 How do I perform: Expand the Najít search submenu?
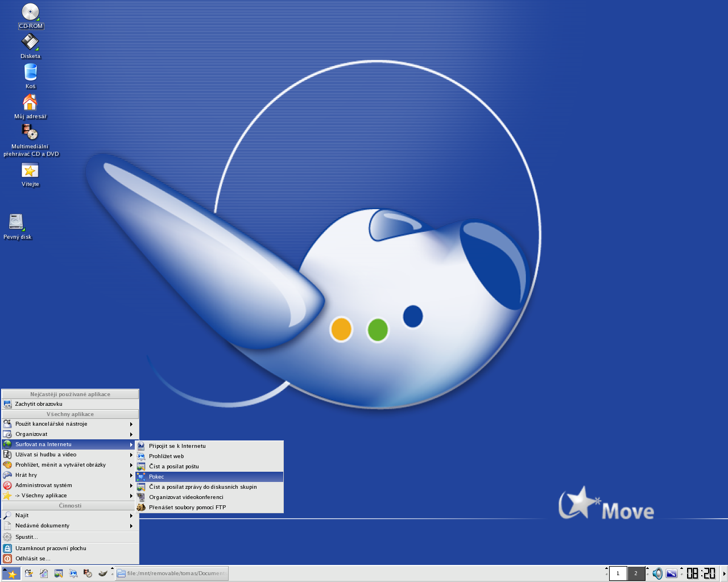point(70,516)
